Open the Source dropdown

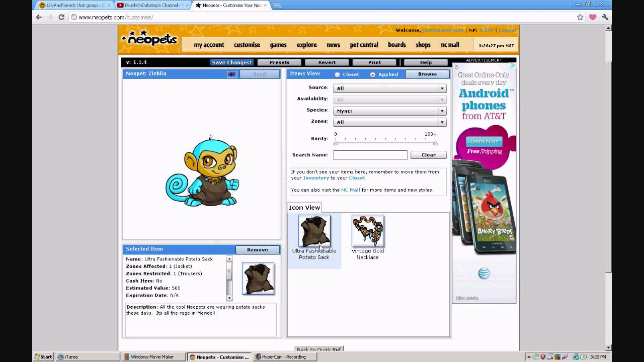(x=389, y=88)
